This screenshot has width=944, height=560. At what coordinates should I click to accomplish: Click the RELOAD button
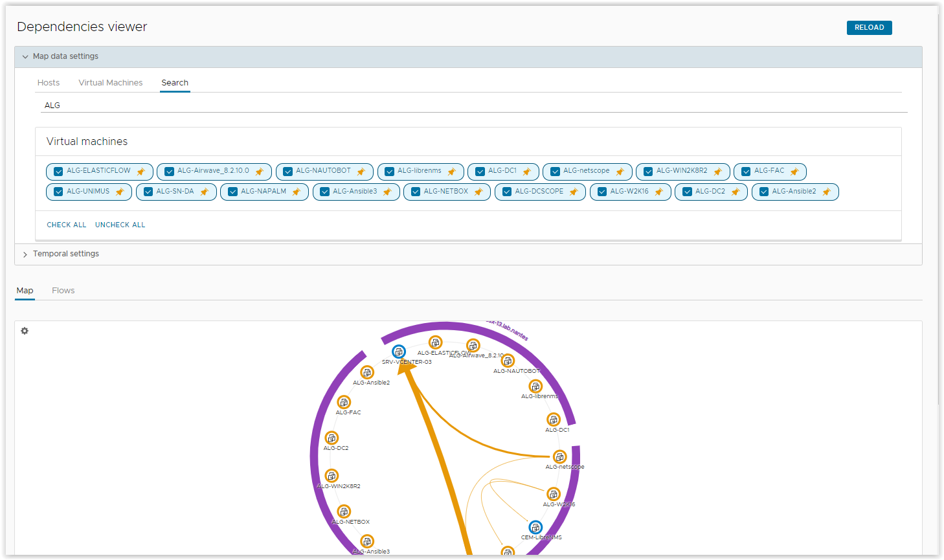click(x=869, y=27)
